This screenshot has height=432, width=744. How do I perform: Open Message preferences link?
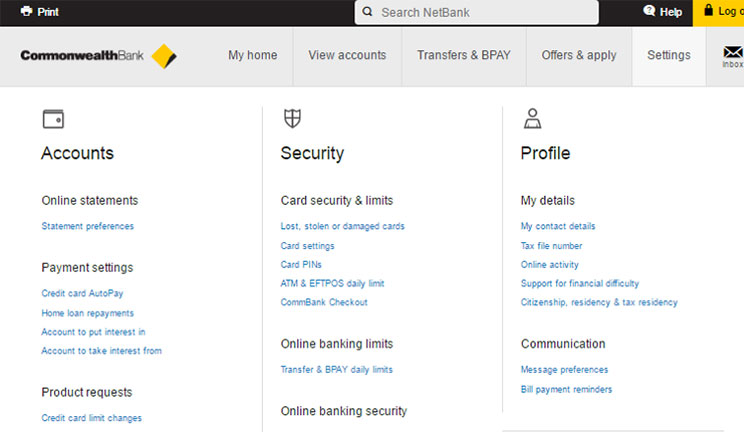(x=564, y=370)
